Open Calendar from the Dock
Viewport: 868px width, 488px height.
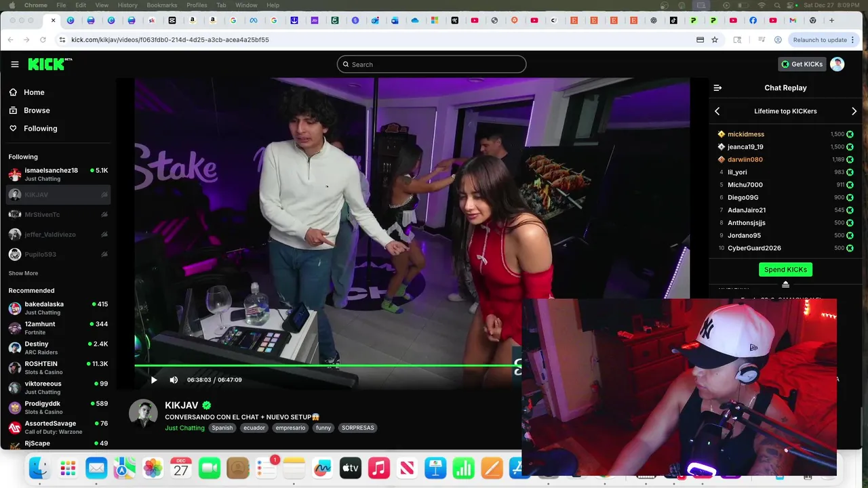pyautogui.click(x=181, y=468)
